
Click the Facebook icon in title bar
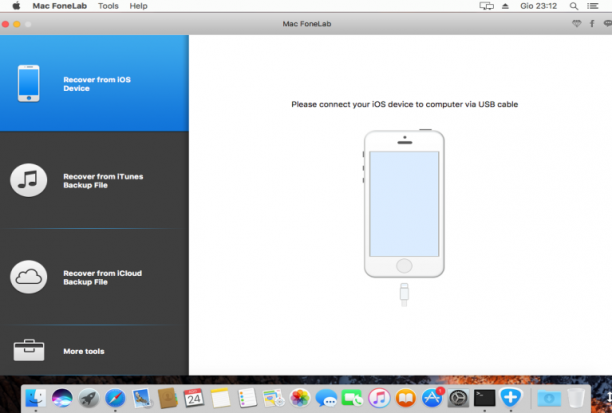pyautogui.click(x=592, y=24)
